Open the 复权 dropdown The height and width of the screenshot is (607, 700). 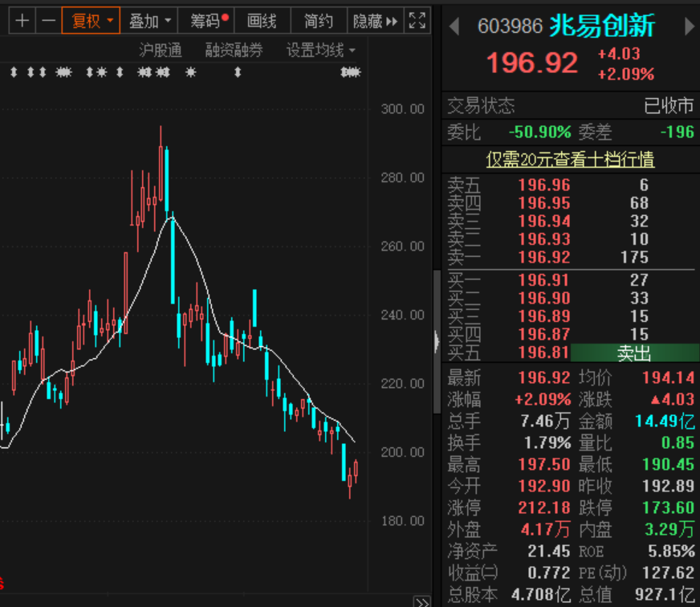pos(91,21)
